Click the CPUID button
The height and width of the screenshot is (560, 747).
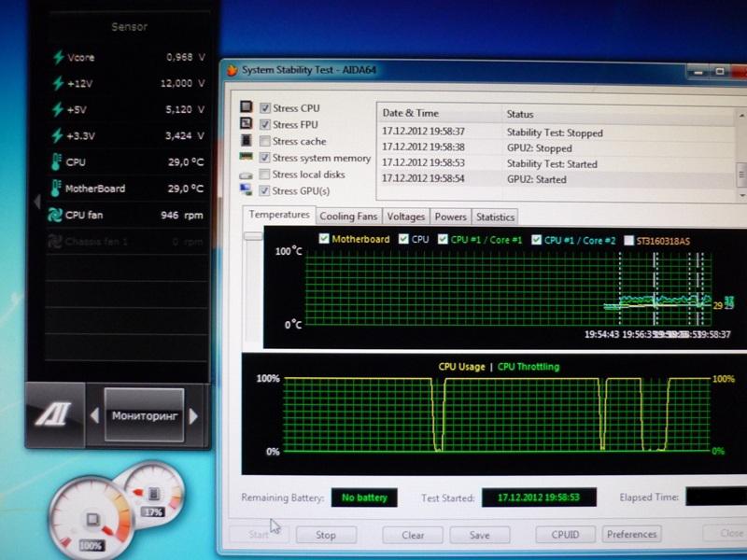pyautogui.click(x=566, y=534)
